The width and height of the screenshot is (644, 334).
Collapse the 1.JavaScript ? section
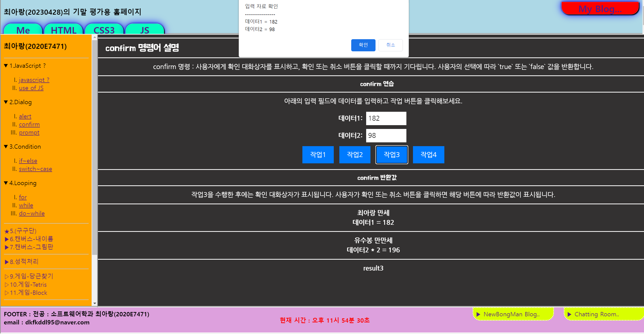25,66
